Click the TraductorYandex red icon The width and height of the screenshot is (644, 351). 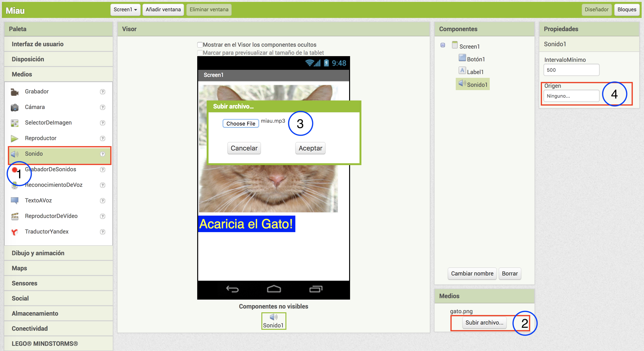coord(14,232)
